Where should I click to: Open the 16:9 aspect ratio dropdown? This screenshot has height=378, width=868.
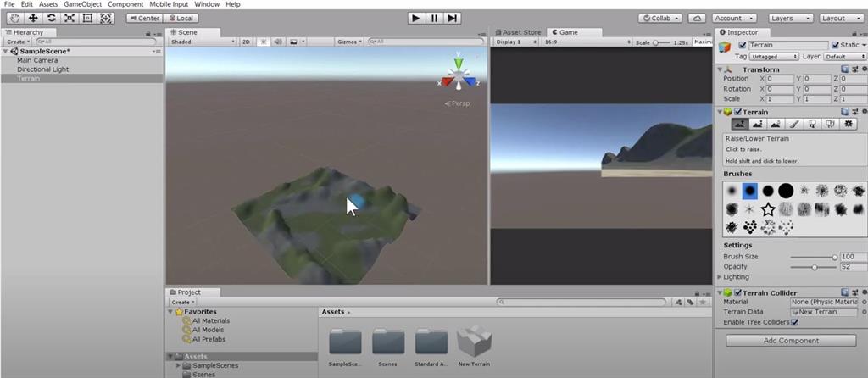tap(587, 42)
